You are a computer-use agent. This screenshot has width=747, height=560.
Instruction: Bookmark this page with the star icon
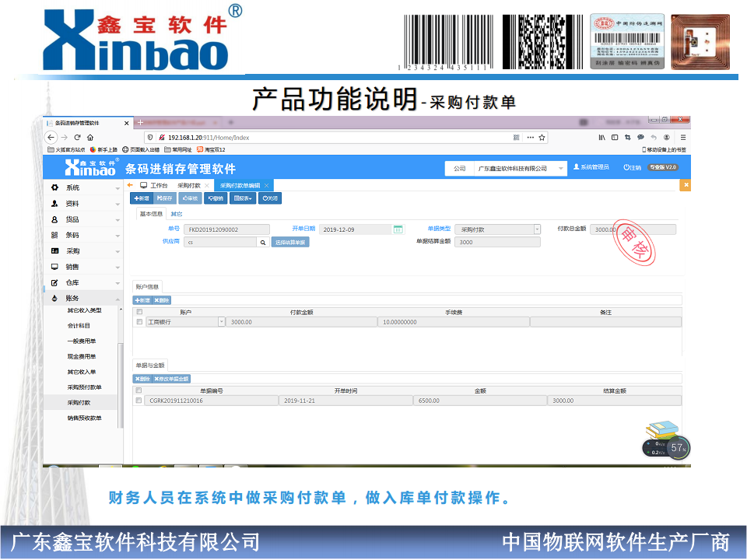pyautogui.click(x=542, y=138)
